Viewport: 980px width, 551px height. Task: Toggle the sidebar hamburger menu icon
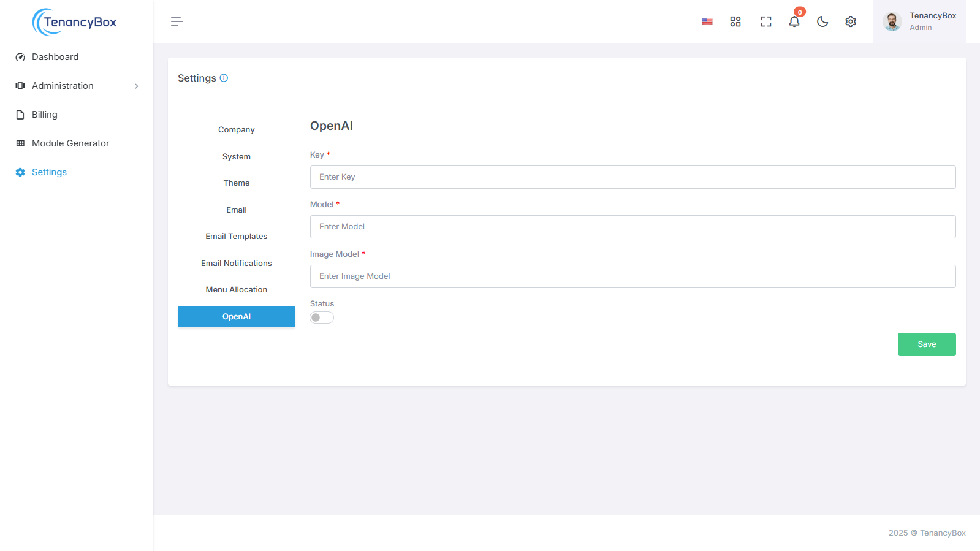pyautogui.click(x=177, y=21)
